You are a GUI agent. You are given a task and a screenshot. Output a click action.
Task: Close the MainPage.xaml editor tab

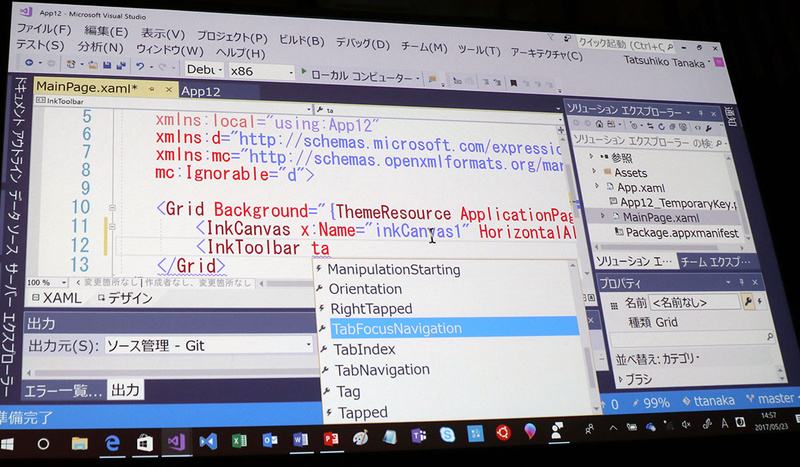(x=169, y=89)
